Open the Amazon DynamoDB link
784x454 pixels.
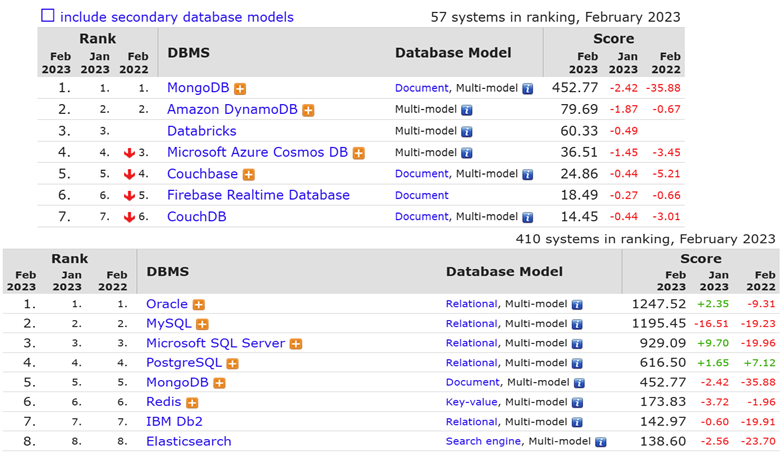[x=232, y=110]
